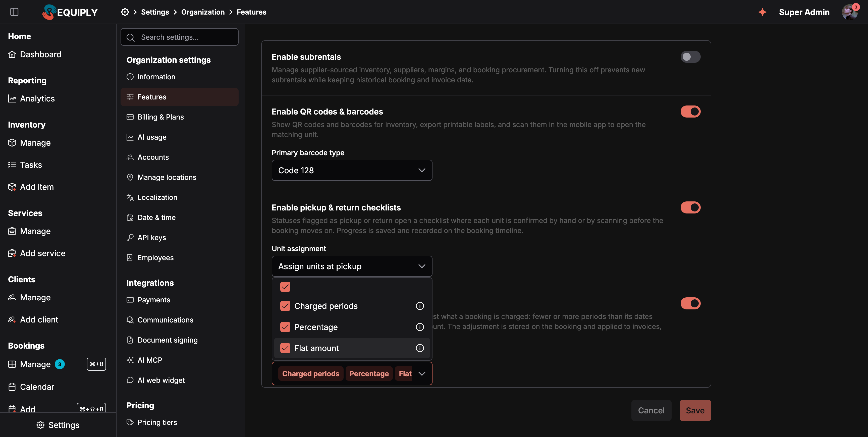This screenshot has width=868, height=437.
Task: Disable QR codes & barcodes toggle
Action: 690,112
